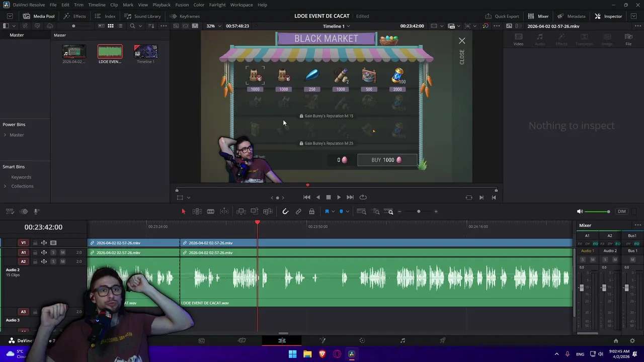
Task: Open the Workspace menu
Action: coord(242,5)
